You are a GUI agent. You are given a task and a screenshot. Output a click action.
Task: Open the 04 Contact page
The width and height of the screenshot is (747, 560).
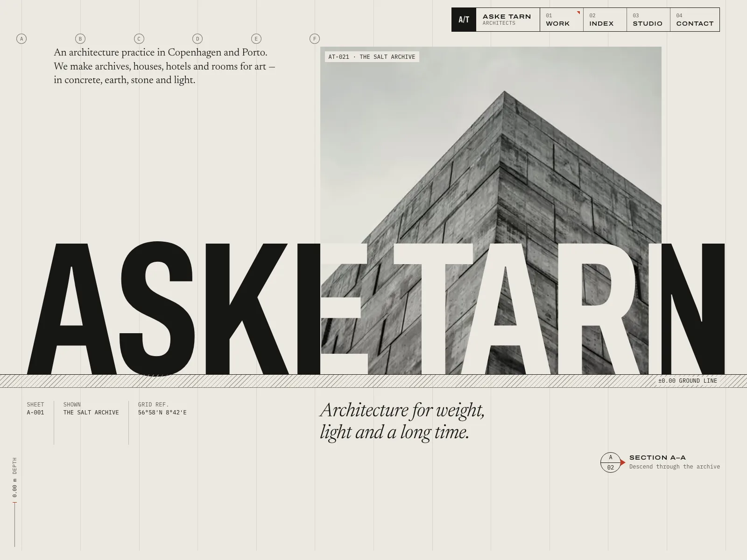tap(695, 20)
